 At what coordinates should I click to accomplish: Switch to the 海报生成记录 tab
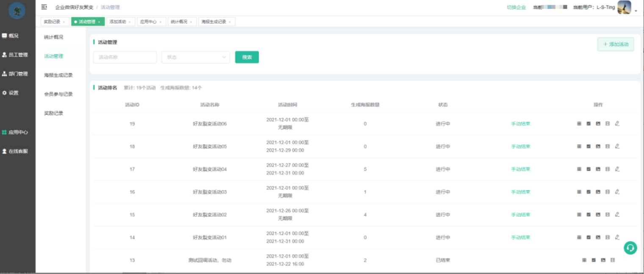point(214,22)
